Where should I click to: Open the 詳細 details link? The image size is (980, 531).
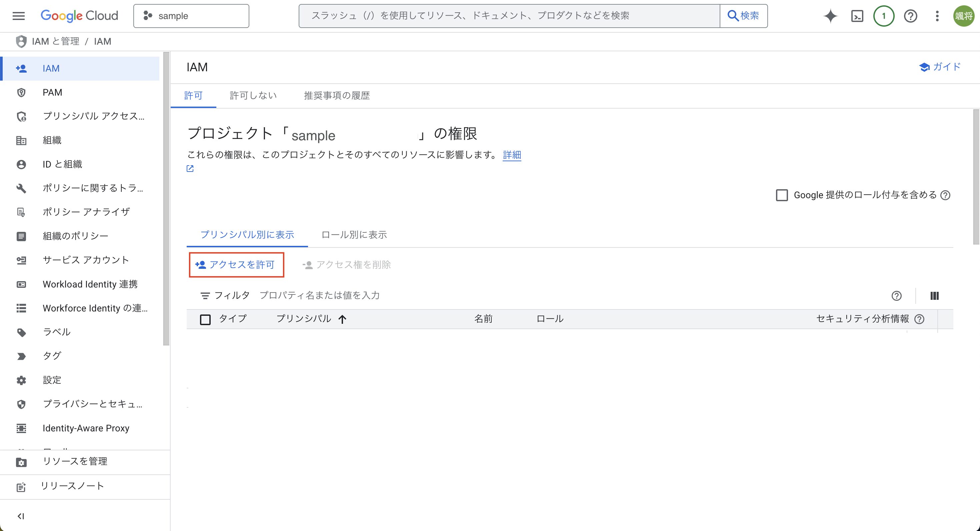click(512, 155)
